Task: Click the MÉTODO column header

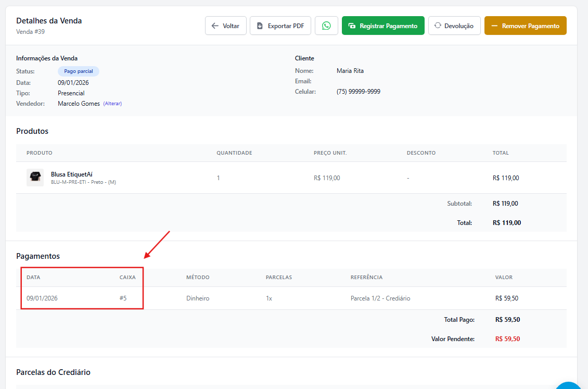Action: (x=198, y=278)
